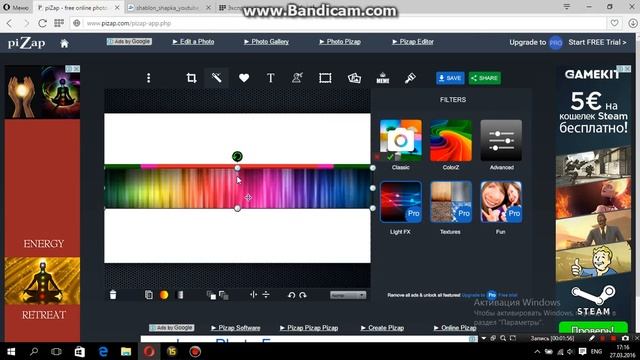Delete selected object with trash icon

pos(113,295)
